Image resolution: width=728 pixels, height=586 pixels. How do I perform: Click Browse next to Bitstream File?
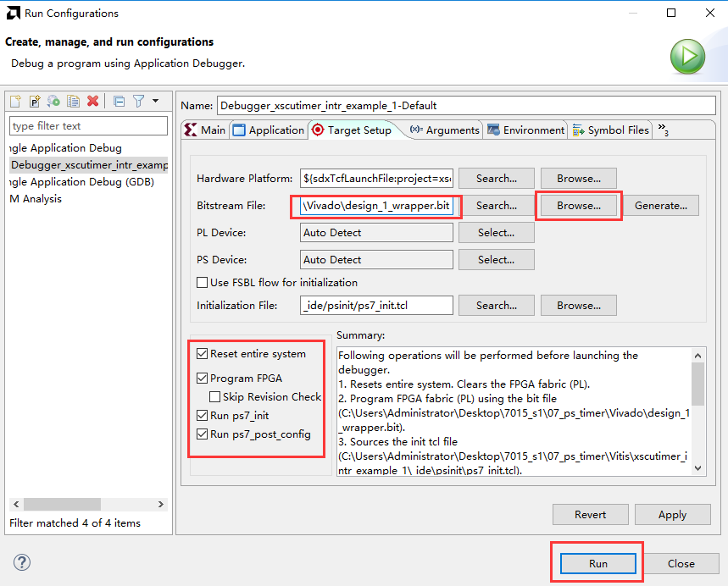pyautogui.click(x=579, y=206)
